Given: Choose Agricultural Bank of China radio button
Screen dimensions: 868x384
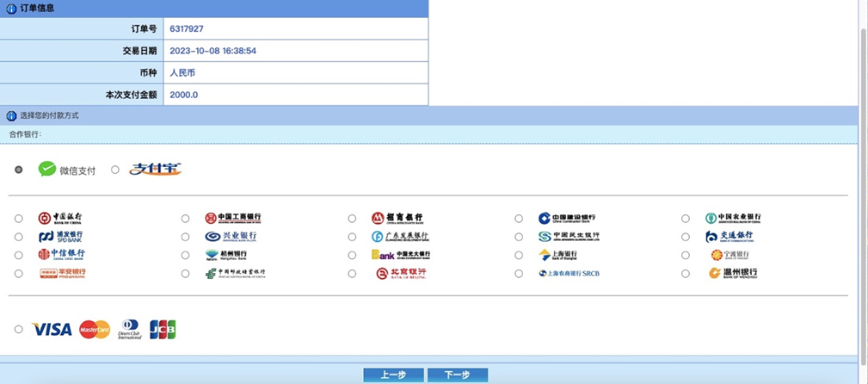Looking at the screenshot, I should tap(686, 219).
